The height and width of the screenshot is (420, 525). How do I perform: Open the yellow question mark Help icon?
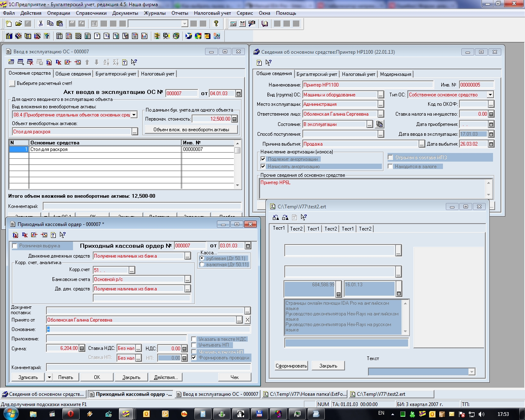pyautogui.click(x=216, y=23)
